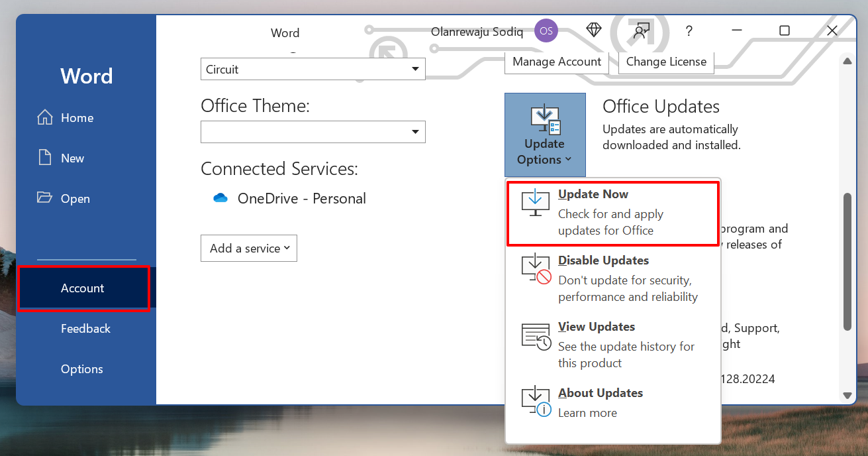Click the feedback person icon in title bar

640,30
